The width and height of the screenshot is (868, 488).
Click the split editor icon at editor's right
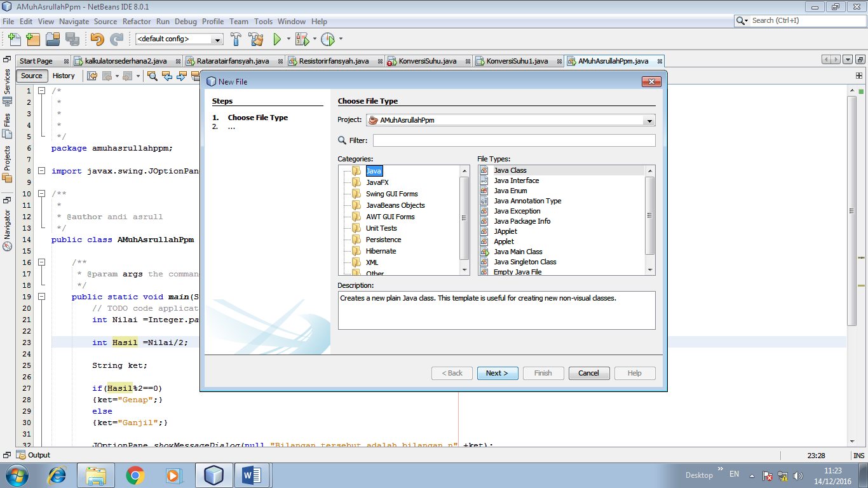click(x=859, y=76)
